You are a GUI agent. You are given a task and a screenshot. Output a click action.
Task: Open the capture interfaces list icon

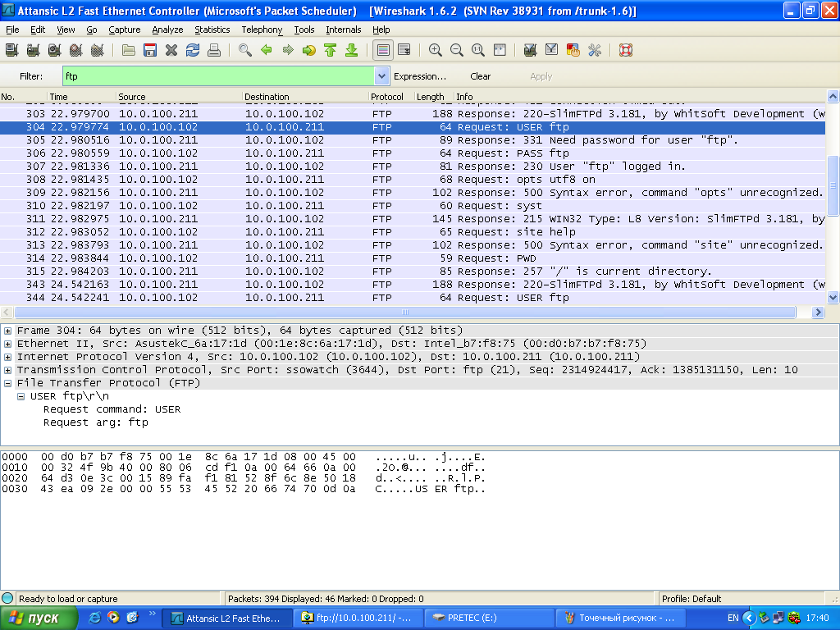[x=11, y=50]
